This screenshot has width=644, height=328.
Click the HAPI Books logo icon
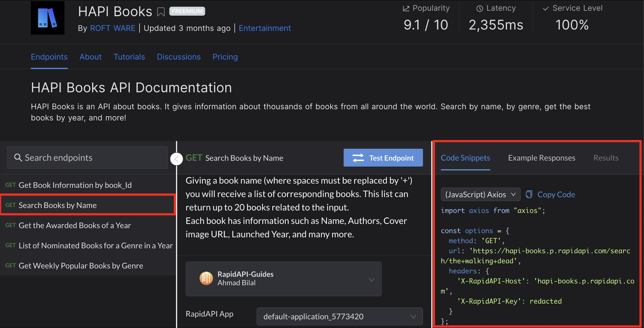click(47, 18)
